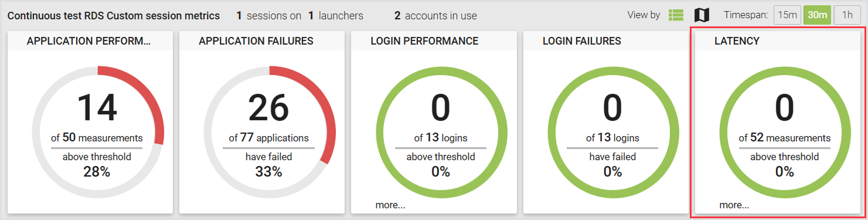
Task: Click 'of 50 measurements' text
Action: pyautogui.click(x=97, y=138)
